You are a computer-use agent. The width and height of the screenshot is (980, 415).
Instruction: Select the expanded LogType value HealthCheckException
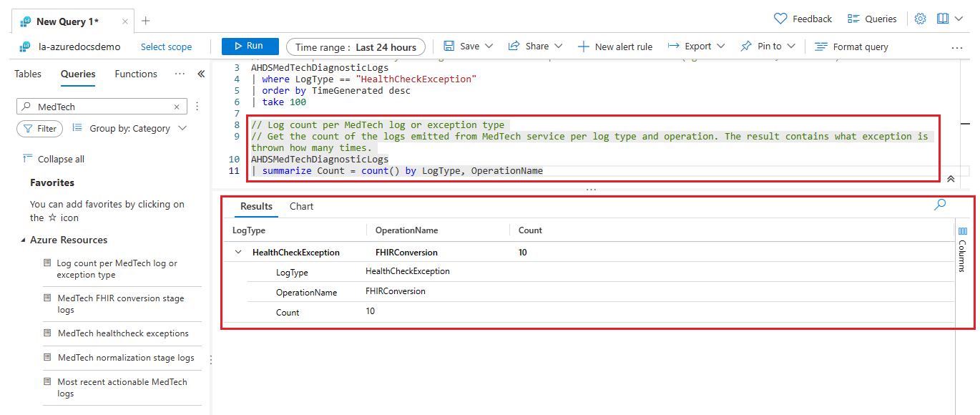pyautogui.click(x=408, y=271)
